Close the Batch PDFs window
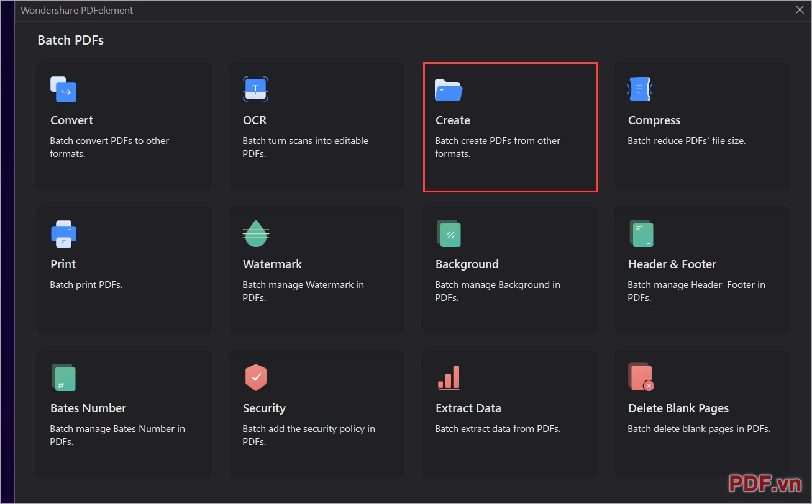This screenshot has width=812, height=504. click(x=800, y=9)
